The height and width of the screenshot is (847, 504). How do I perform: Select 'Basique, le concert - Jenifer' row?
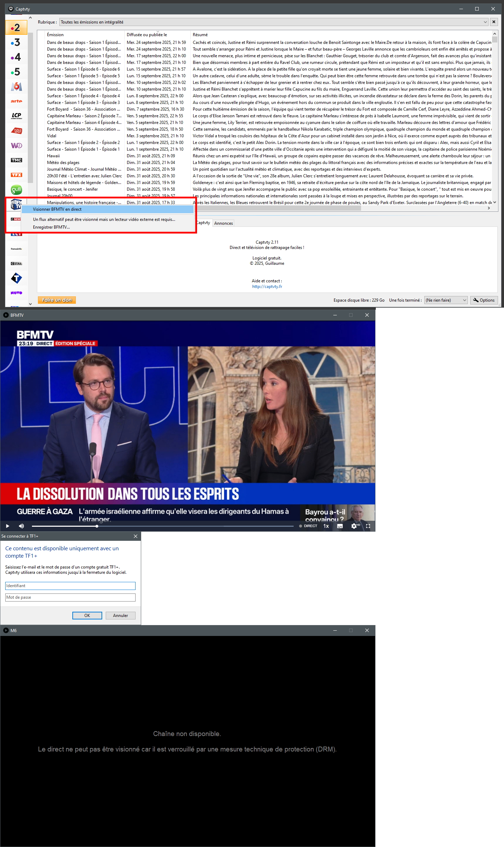coord(269,189)
